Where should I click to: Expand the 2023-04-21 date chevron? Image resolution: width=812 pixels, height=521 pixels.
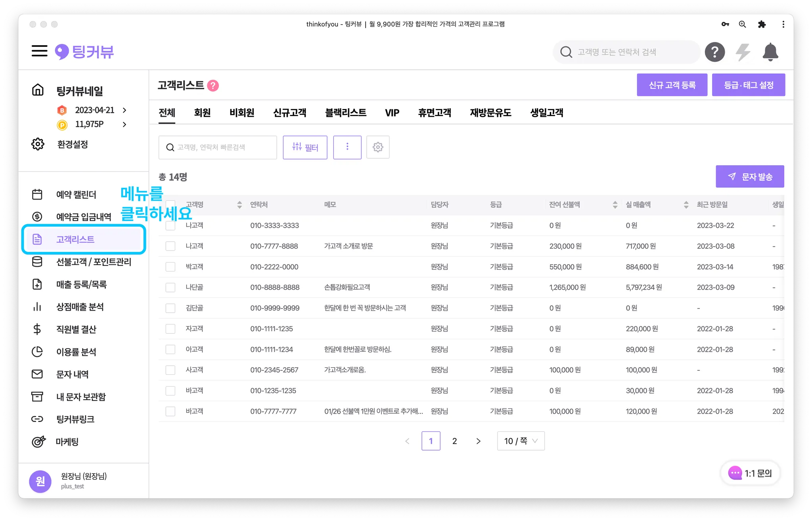pos(124,110)
